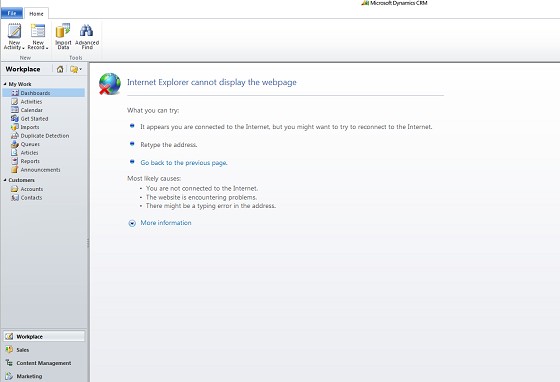Click the Accounts folder icon
The image size is (560, 382).
[15, 189]
